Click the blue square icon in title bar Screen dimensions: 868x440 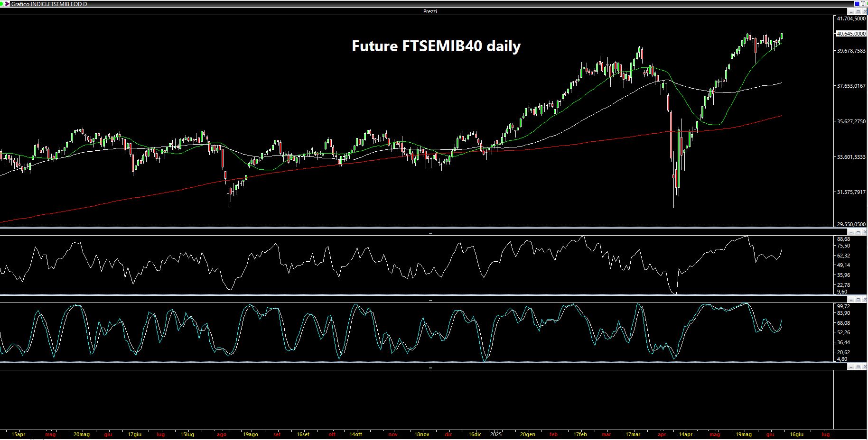(x=857, y=4)
